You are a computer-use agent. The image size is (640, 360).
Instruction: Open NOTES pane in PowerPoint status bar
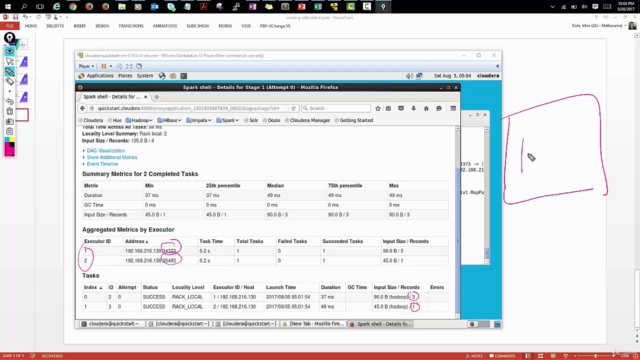tap(474, 356)
